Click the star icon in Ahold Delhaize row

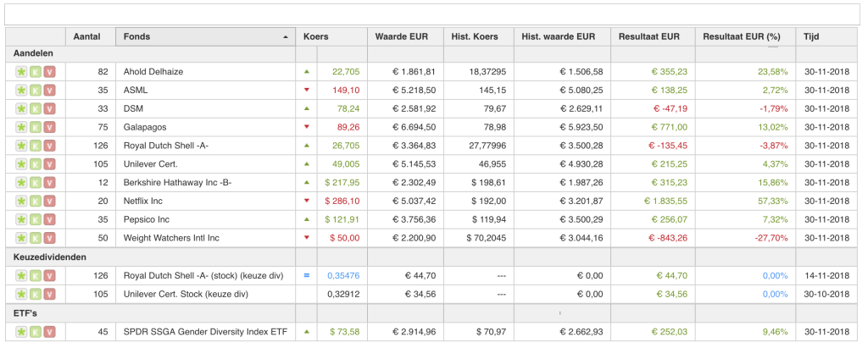21,72
